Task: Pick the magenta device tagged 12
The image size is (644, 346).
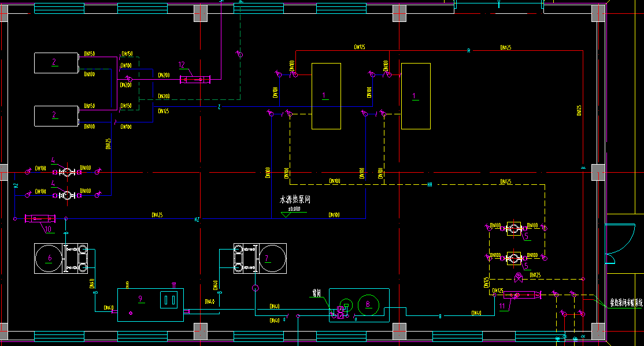Action: click(x=195, y=79)
